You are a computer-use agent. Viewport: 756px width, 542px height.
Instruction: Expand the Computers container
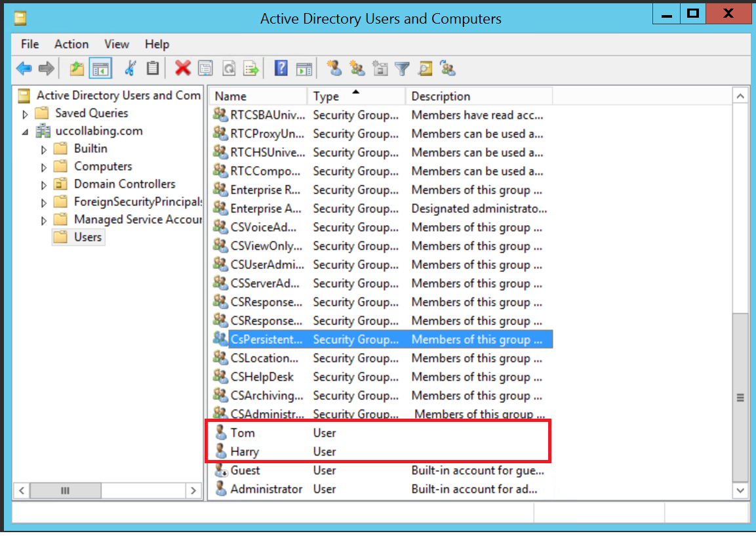pos(44,167)
